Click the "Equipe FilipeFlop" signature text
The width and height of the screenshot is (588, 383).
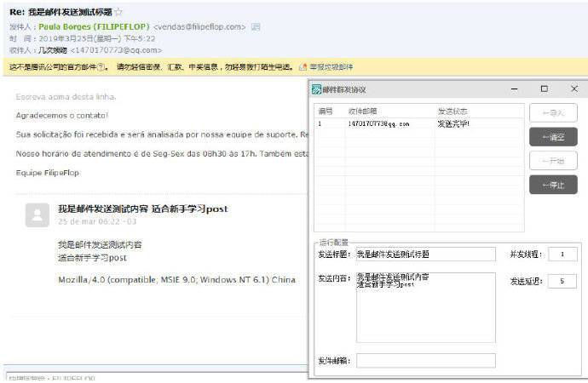click(47, 173)
